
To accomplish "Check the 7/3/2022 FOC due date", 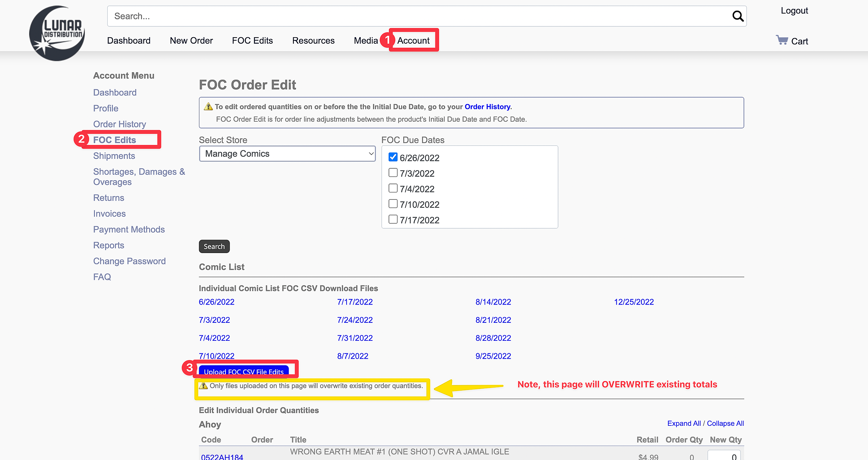I will pyautogui.click(x=393, y=173).
